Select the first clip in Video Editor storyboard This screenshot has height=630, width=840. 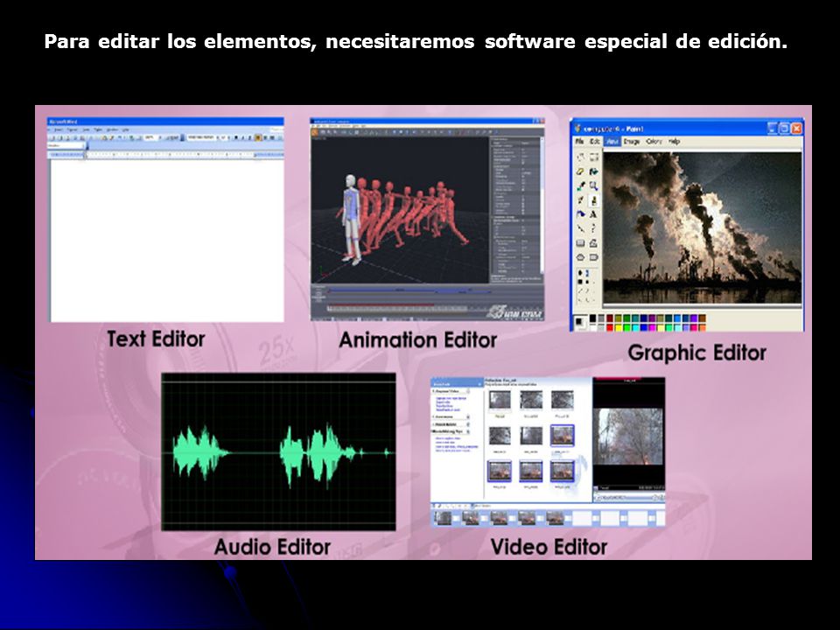443,518
